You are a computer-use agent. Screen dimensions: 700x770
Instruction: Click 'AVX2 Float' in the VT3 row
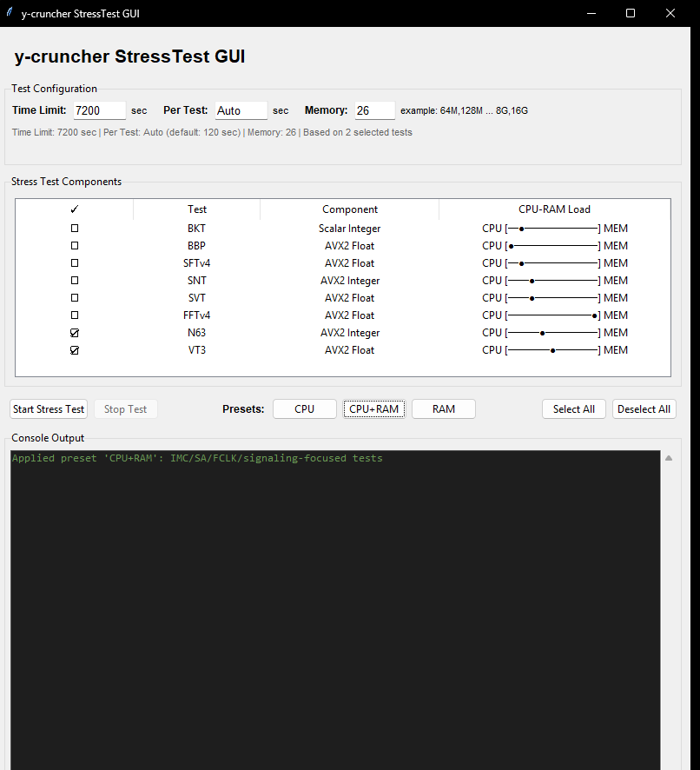coord(349,350)
